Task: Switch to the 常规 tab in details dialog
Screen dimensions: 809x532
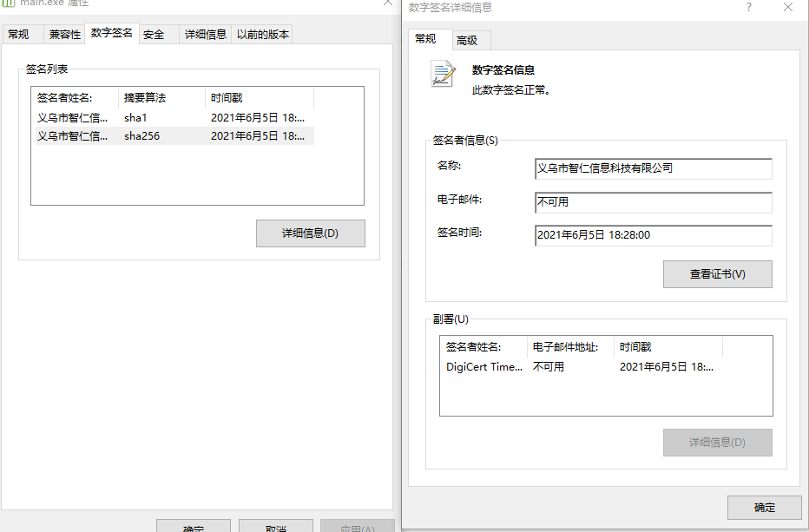Action: tap(429, 40)
